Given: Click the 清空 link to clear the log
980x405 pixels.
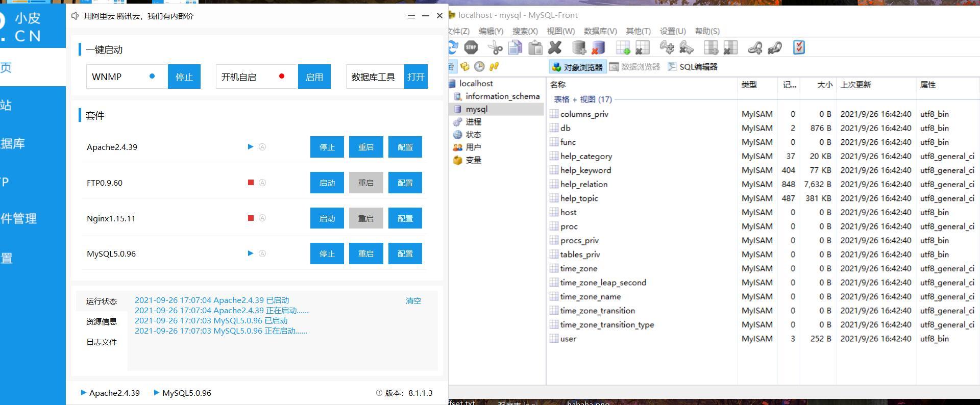Looking at the screenshot, I should pyautogui.click(x=413, y=301).
